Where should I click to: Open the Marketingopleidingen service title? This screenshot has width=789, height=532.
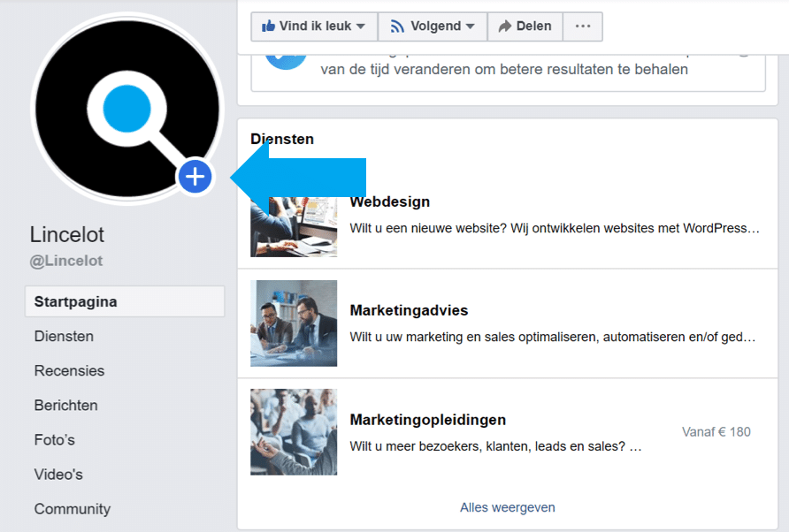tap(428, 420)
